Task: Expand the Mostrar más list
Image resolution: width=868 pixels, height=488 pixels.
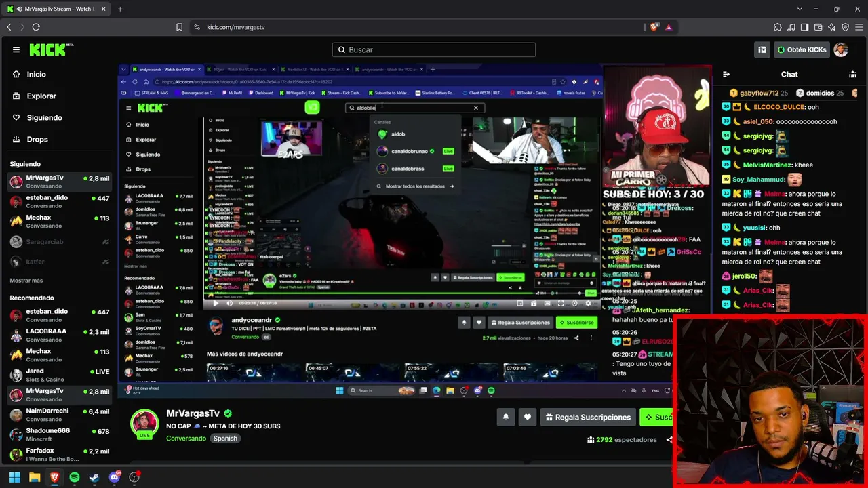Action: (x=26, y=281)
